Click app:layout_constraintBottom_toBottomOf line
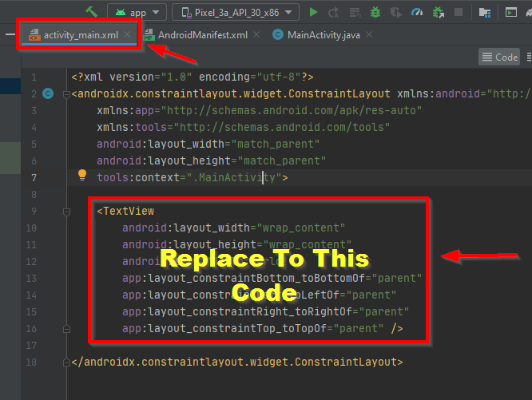 tap(272, 279)
